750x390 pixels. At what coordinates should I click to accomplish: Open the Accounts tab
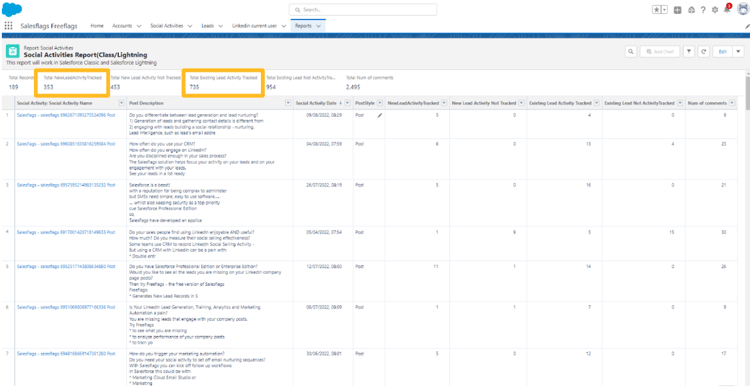(122, 26)
